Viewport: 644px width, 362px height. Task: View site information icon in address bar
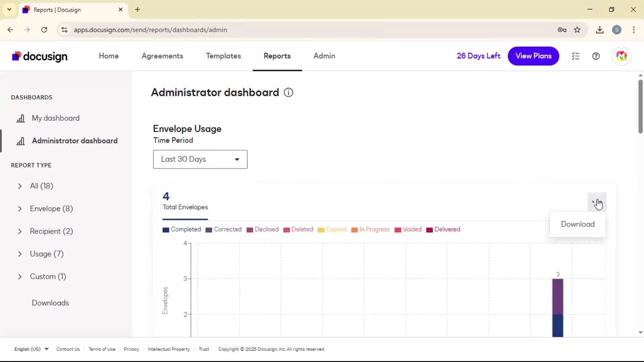coord(64,30)
